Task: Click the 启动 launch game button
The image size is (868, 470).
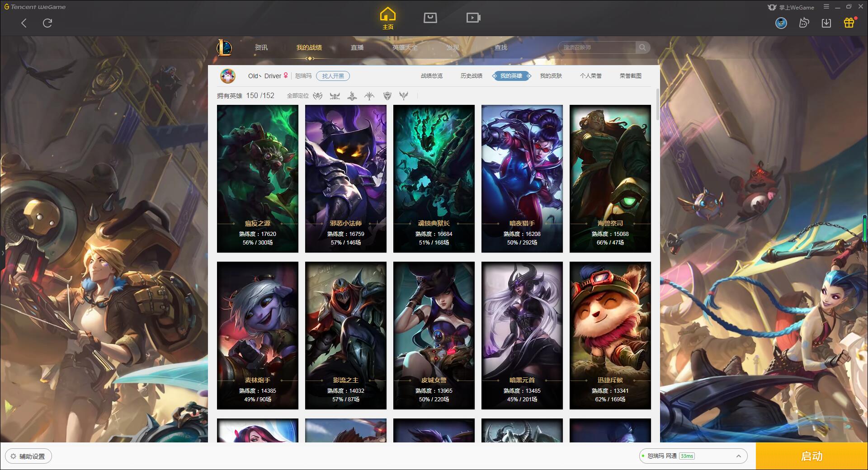Action: (x=811, y=456)
